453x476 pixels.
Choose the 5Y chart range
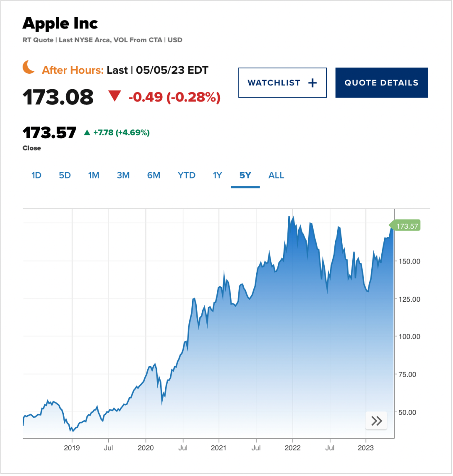(245, 176)
